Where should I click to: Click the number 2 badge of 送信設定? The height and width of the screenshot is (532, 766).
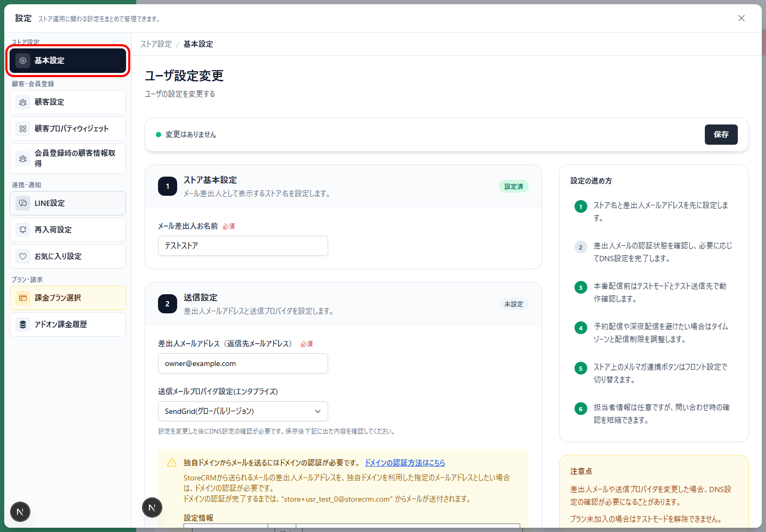pyautogui.click(x=168, y=304)
